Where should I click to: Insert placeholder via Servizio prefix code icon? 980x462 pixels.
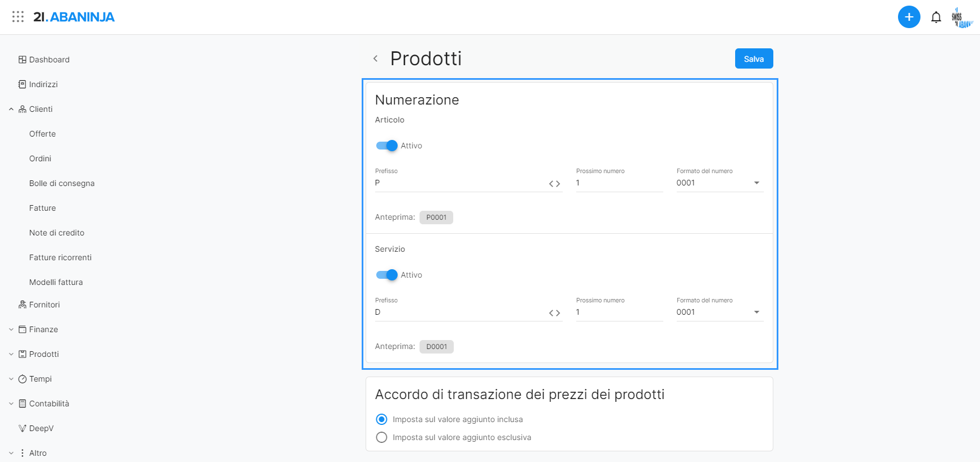[x=554, y=313]
